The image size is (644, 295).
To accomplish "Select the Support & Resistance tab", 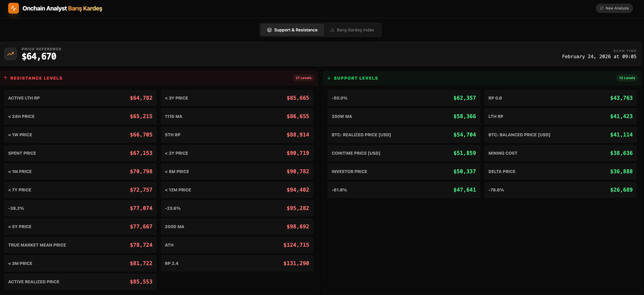I will (x=292, y=30).
